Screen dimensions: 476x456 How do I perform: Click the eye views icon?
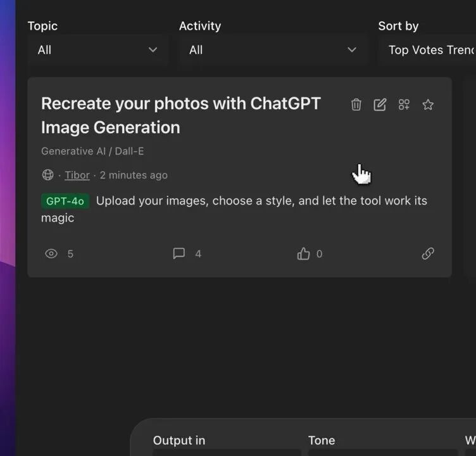click(51, 253)
